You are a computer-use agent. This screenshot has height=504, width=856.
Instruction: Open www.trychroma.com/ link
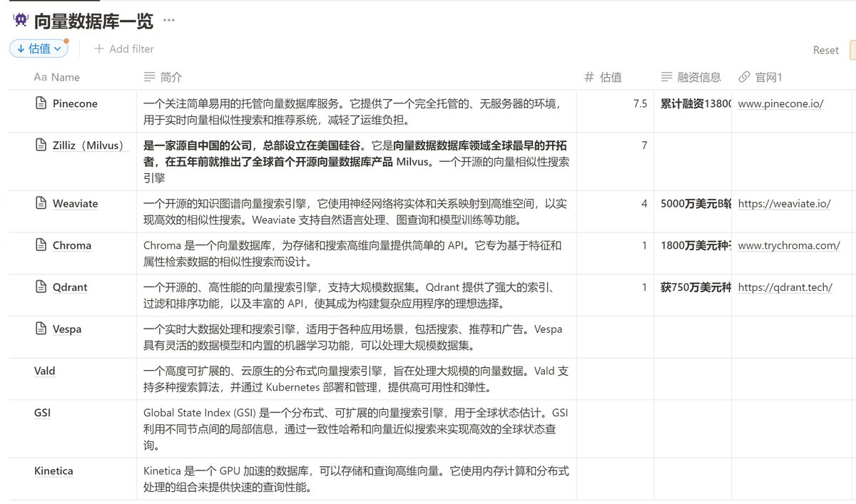click(x=789, y=245)
